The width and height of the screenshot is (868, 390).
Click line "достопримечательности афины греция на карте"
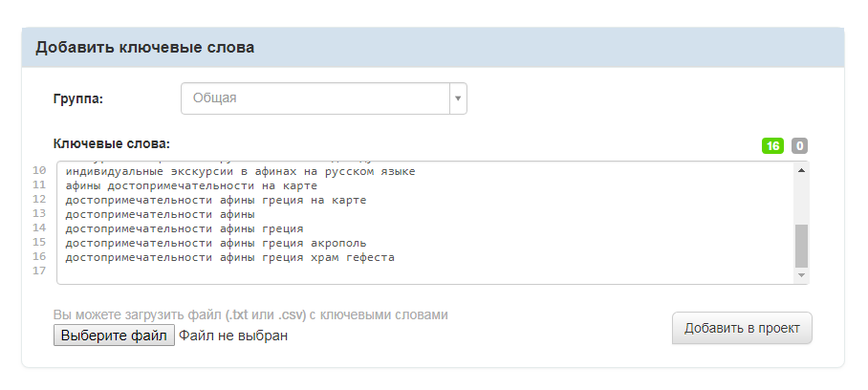coord(216,201)
